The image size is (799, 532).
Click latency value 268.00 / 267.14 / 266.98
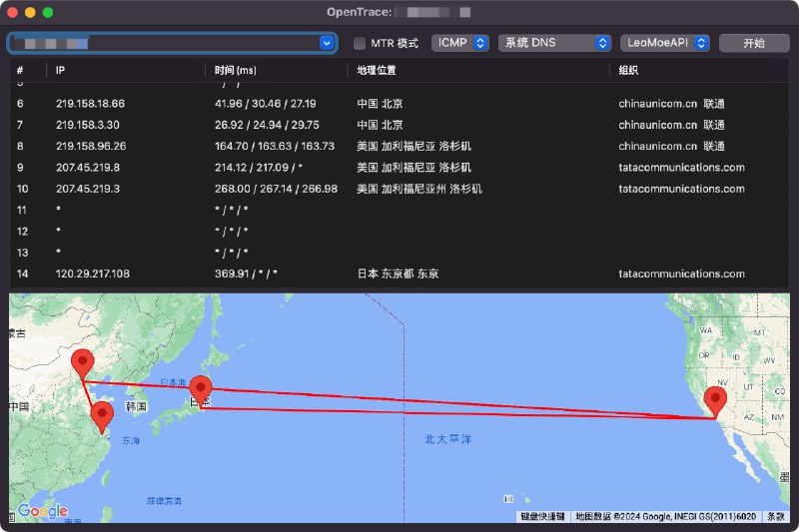pyautogui.click(x=276, y=189)
